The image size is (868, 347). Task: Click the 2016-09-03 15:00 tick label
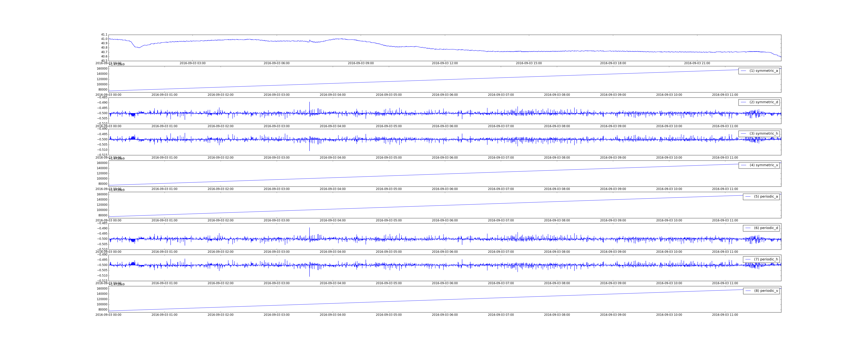point(529,63)
